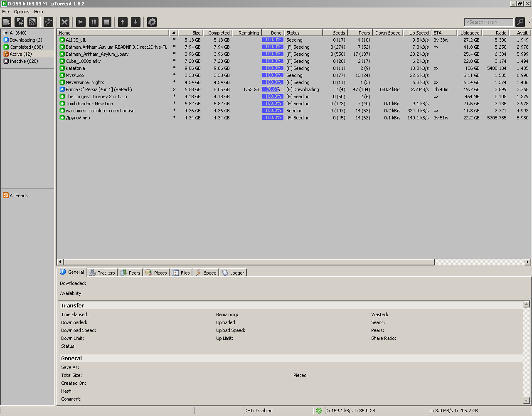
Task: Select Tomb Raider - New Line torrent
Action: point(293,104)
